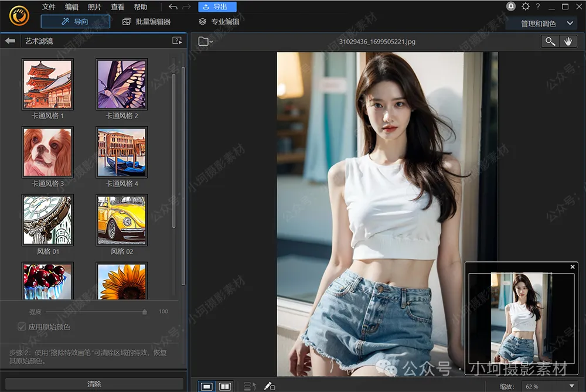Viewport: 586px width, 392px height.
Task: Click the undo arrow icon
Action: coord(173,7)
